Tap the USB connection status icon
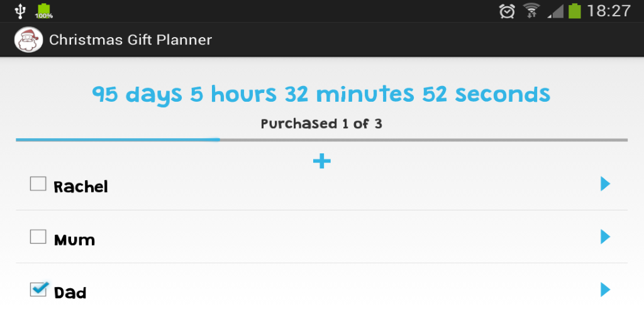This screenshot has width=644, height=314. [20, 11]
